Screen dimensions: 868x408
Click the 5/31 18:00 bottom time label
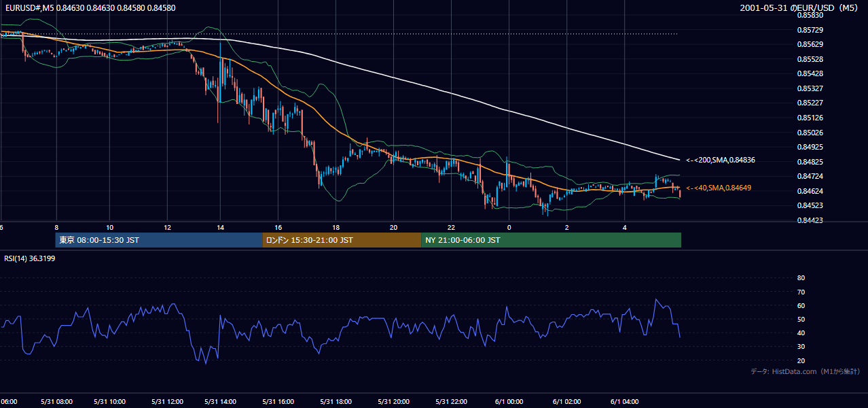point(335,401)
